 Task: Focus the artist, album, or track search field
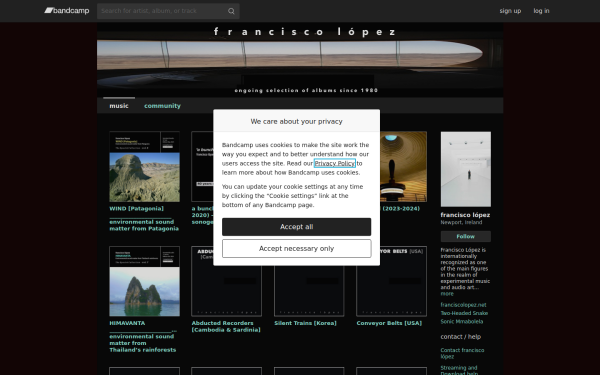click(163, 11)
